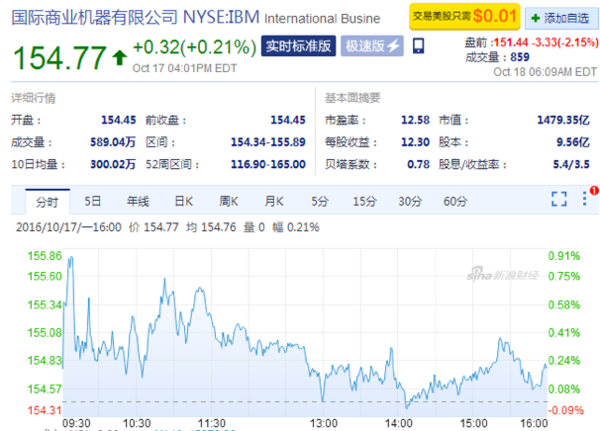Select the 分时 intraday tab
The width and height of the screenshot is (600, 431).
pyautogui.click(x=47, y=202)
